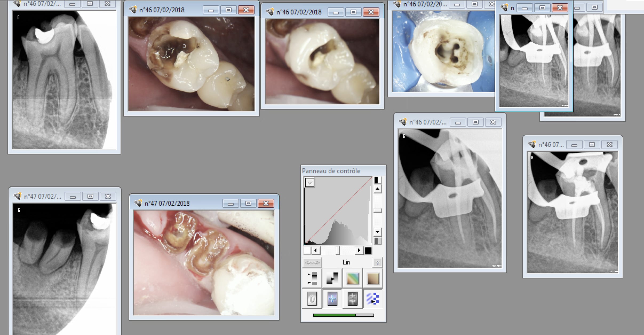644x335 pixels.
Task: Toggle the blue plus sharpen filter
Action: click(332, 299)
